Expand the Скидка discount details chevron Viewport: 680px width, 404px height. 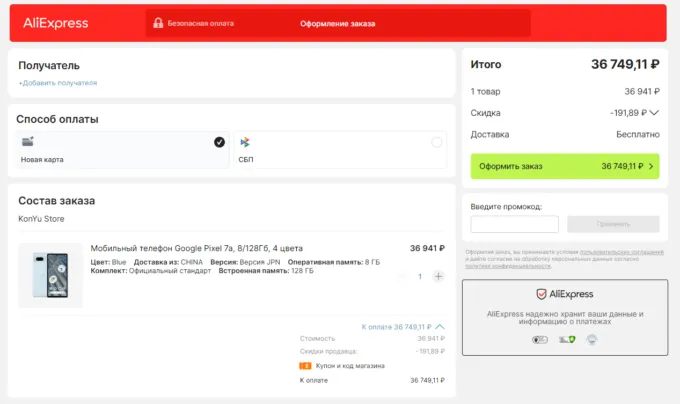point(655,113)
